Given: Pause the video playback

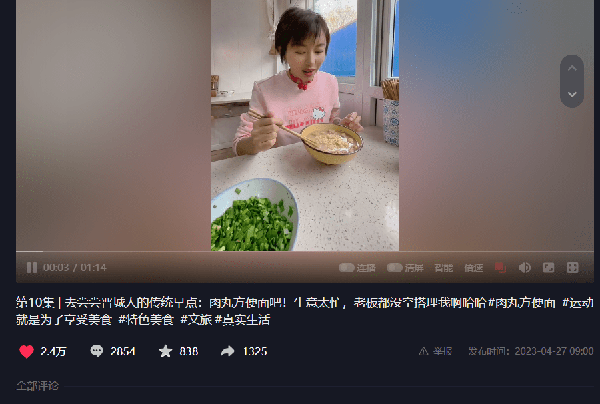Looking at the screenshot, I should click(x=32, y=267).
